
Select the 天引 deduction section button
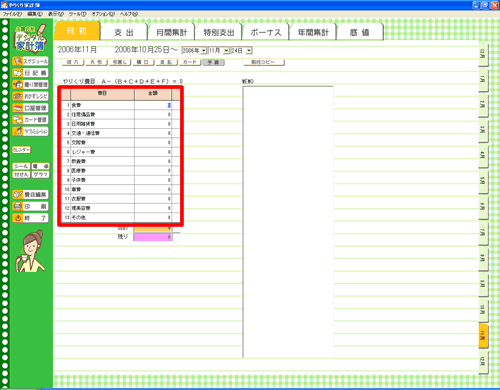[x=96, y=62]
